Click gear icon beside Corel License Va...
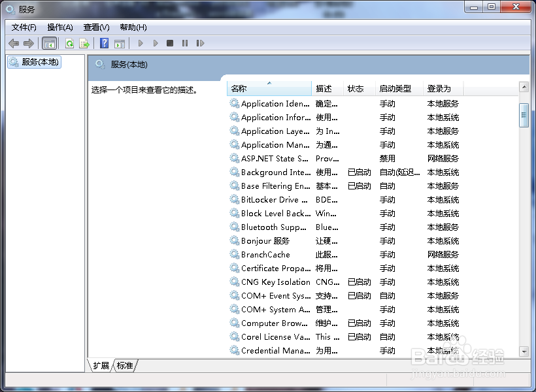Screen dimensions: 536x392 click(234, 336)
